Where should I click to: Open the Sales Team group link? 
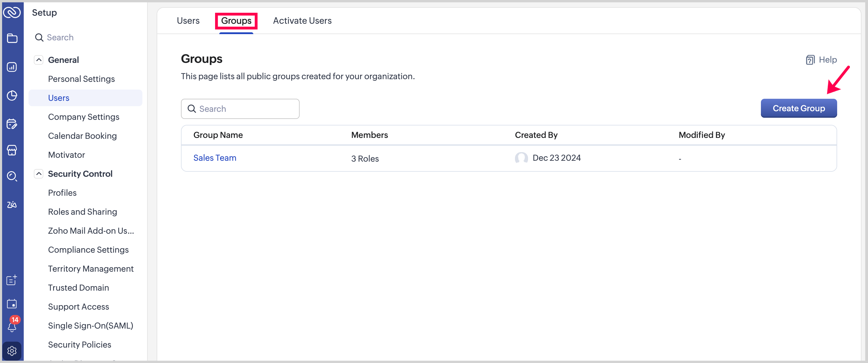coord(215,158)
